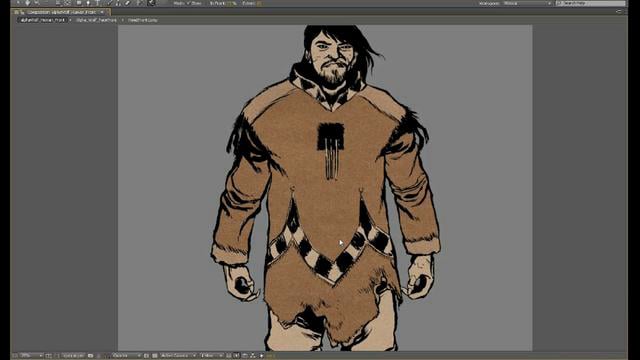The width and height of the screenshot is (640, 360).
Task: Toggle pixel aspect ratio correction
Action: click(x=229, y=356)
